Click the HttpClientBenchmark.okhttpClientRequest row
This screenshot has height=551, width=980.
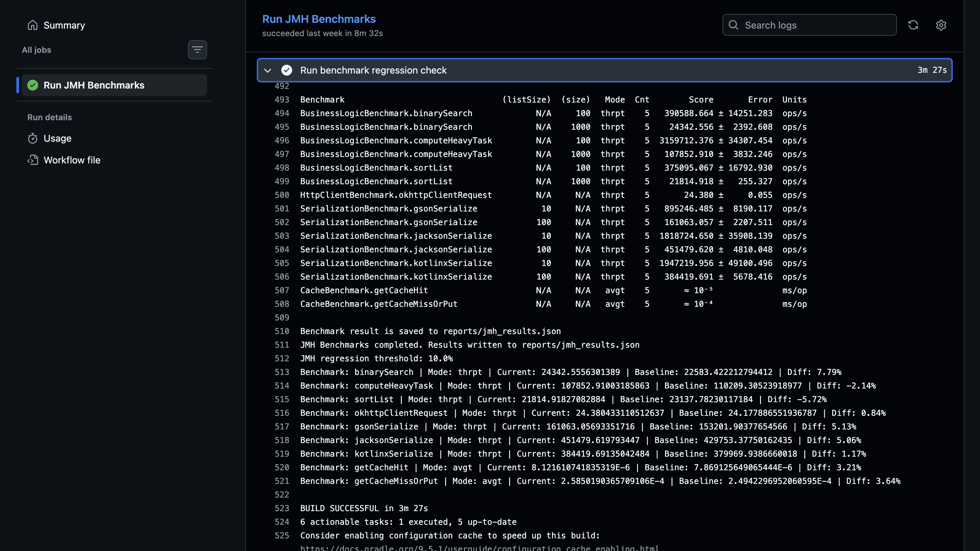[554, 195]
